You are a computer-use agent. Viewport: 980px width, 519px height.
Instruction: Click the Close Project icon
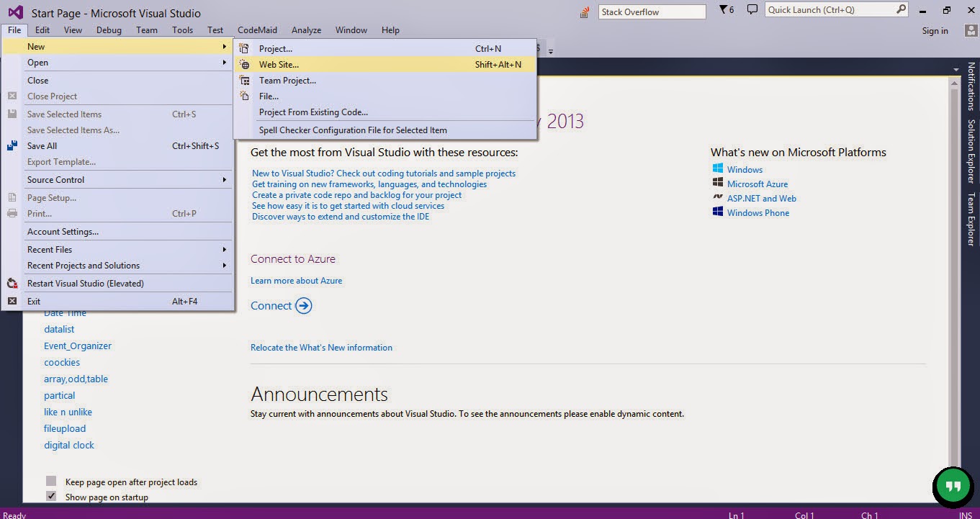click(x=12, y=96)
